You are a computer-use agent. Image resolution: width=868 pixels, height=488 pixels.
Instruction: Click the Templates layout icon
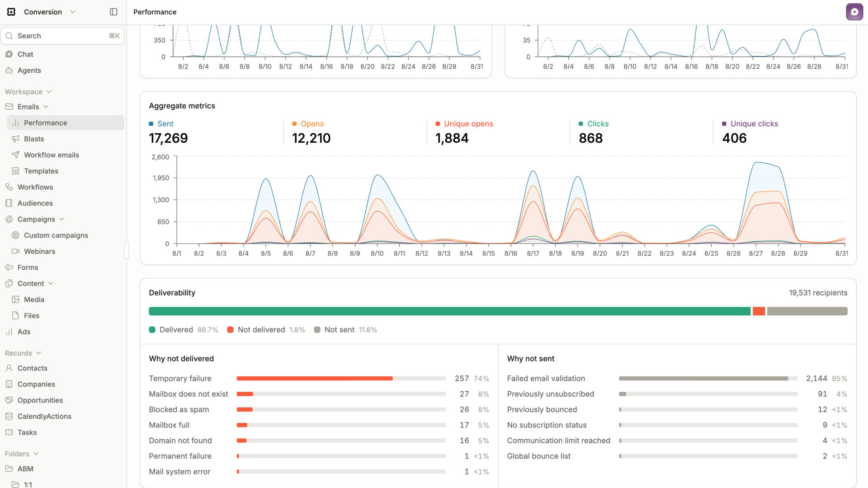pyautogui.click(x=15, y=171)
